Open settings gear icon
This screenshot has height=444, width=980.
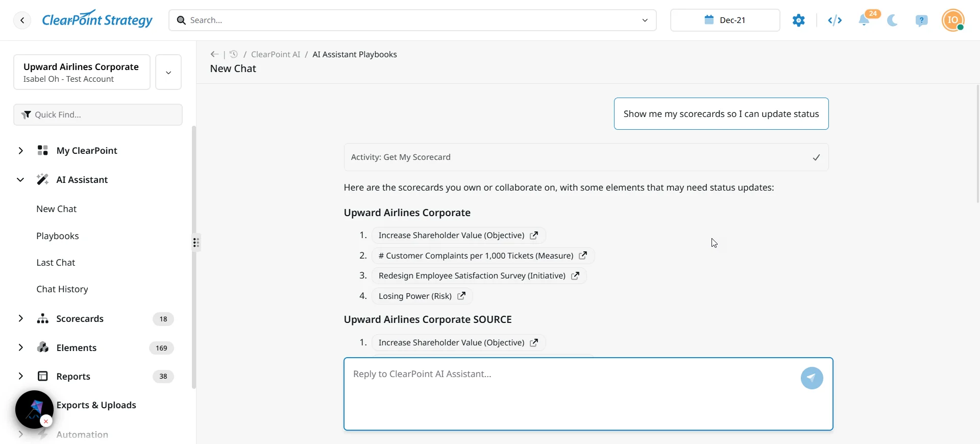799,20
